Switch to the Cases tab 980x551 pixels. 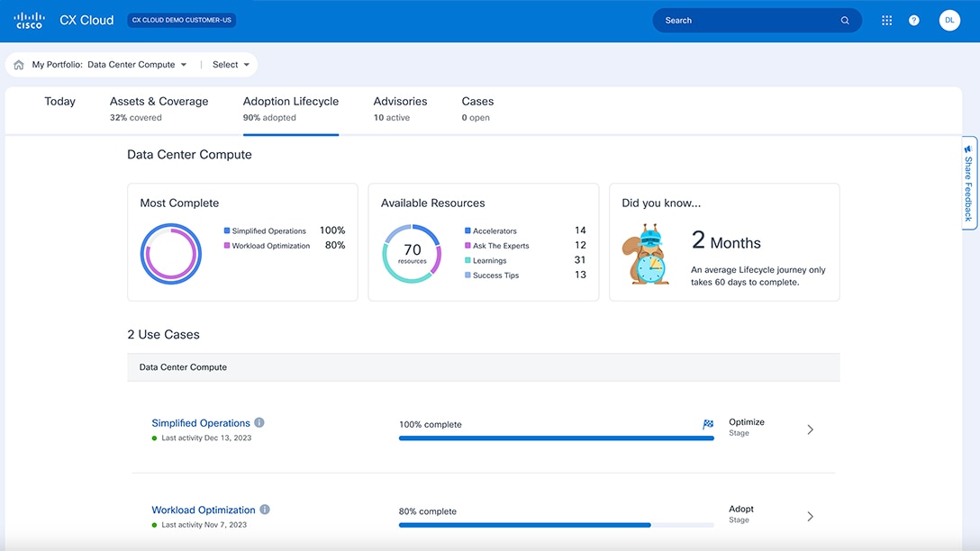(477, 109)
